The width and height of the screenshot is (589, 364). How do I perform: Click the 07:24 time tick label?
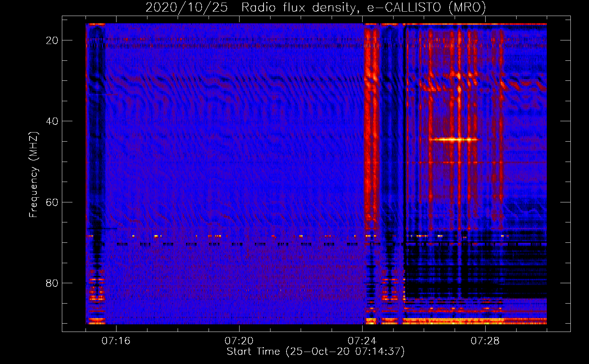click(x=362, y=341)
